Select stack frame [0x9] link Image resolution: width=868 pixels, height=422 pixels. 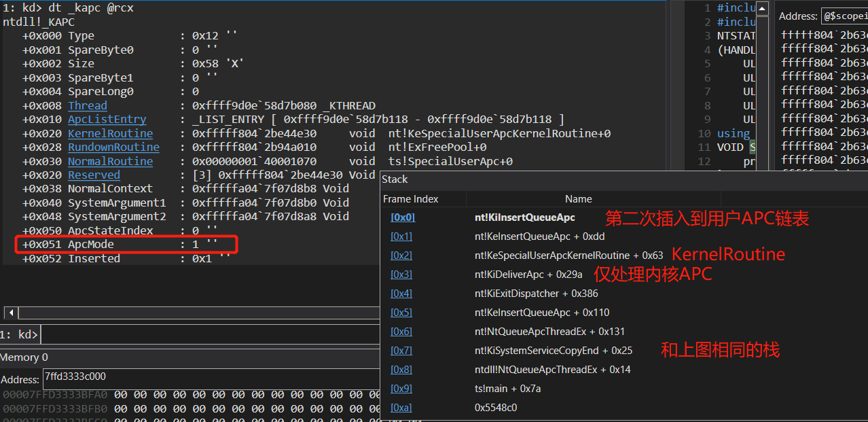[x=403, y=389]
